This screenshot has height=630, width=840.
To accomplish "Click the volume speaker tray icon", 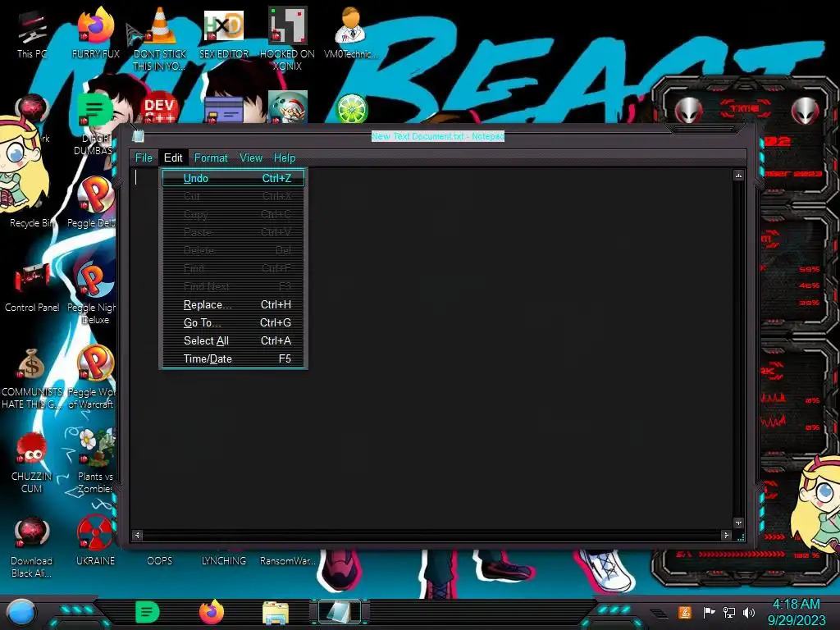I will coord(749,612).
